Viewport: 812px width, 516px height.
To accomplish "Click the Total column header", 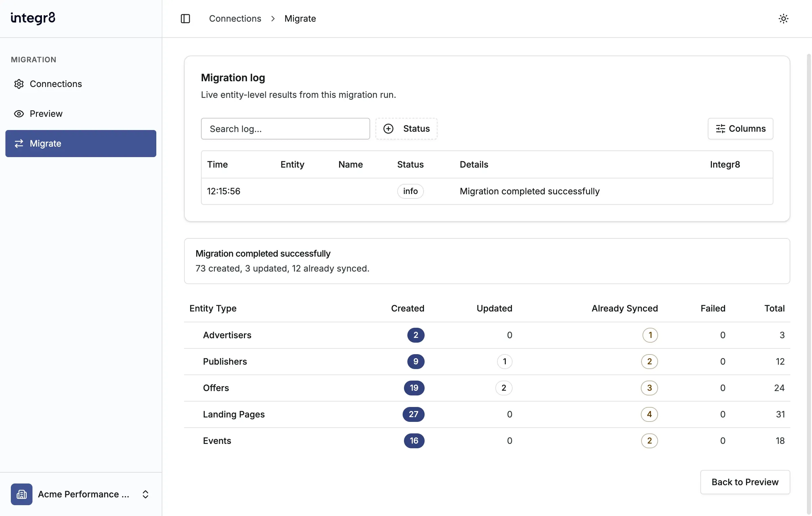I will [x=774, y=308].
